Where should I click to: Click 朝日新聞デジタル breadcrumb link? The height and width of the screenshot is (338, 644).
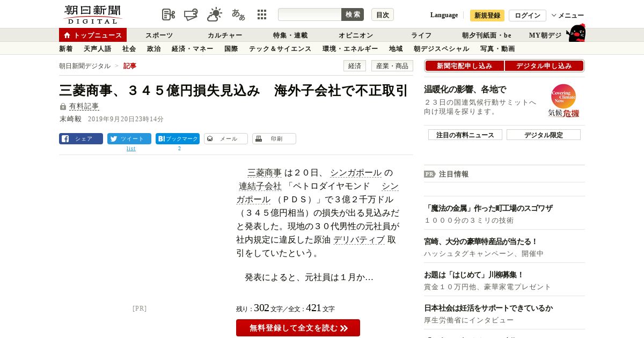(x=85, y=65)
